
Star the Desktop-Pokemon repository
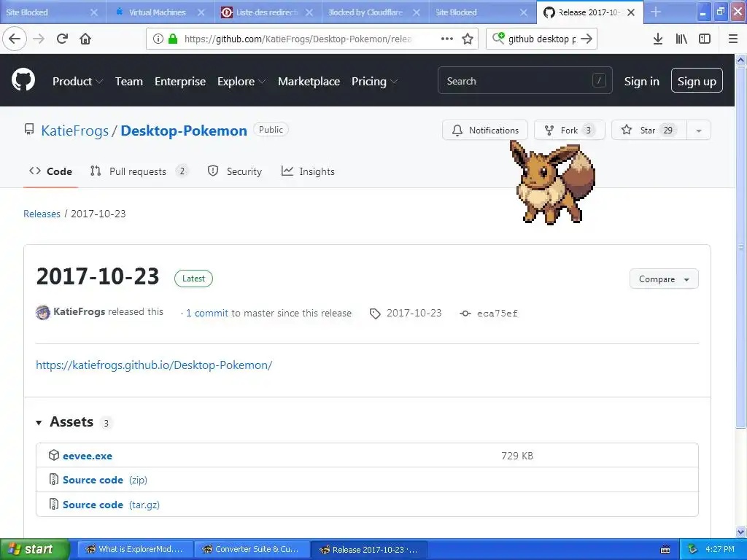click(649, 130)
